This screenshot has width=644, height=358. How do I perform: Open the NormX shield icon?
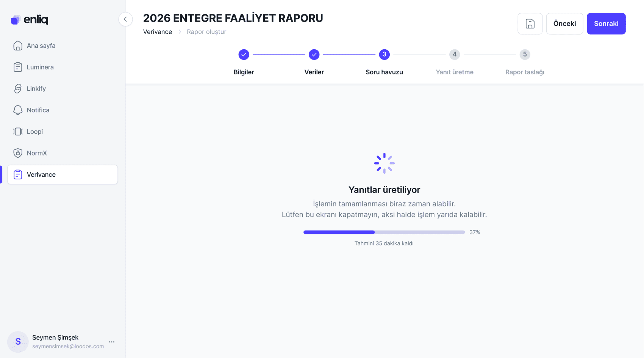[x=18, y=153]
